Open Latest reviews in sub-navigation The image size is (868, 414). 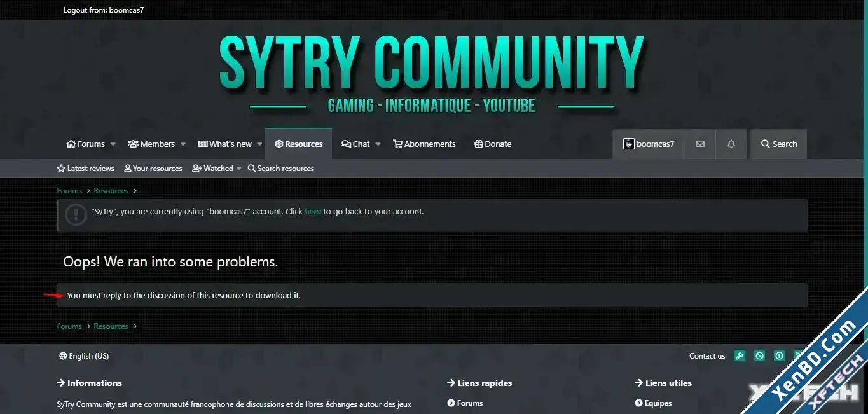(x=86, y=169)
